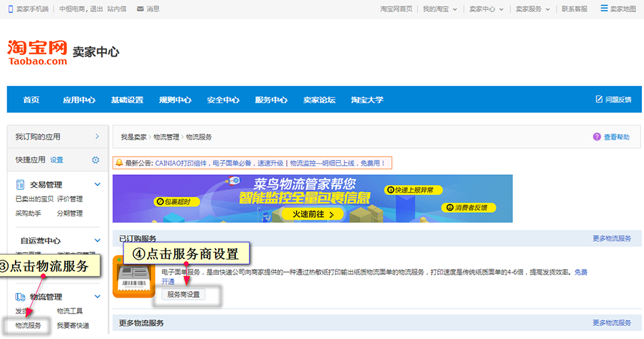Click the 联系客服 link
This screenshot has height=339, width=644.
[575, 9]
